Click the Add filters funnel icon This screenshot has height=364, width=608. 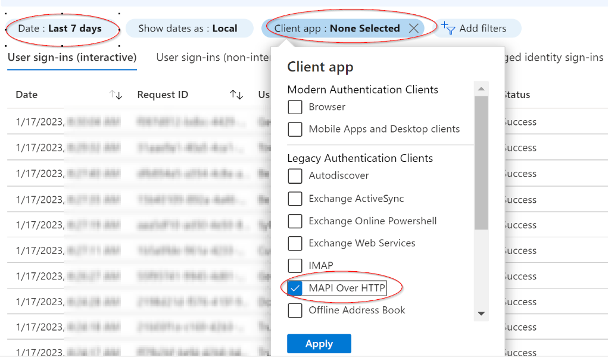pos(448,28)
